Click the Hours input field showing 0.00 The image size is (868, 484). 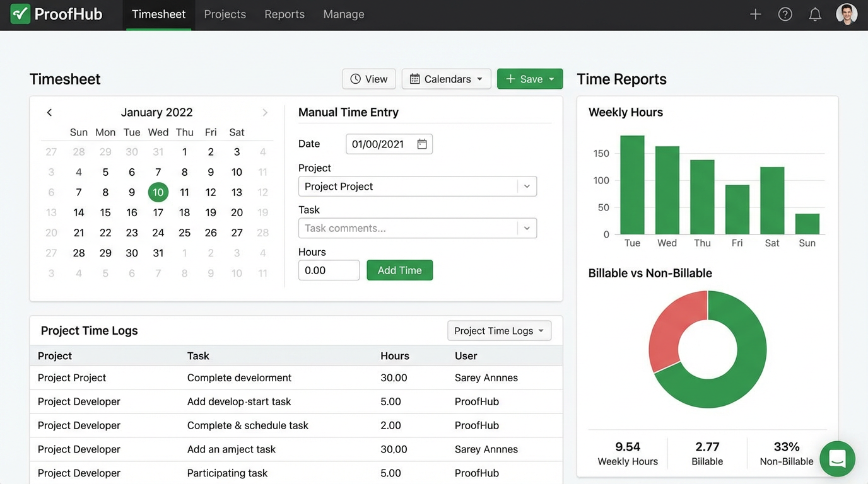pos(329,270)
